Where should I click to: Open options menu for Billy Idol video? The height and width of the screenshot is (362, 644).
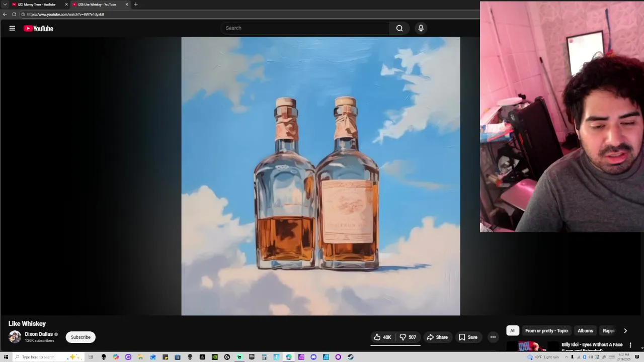[x=630, y=345]
